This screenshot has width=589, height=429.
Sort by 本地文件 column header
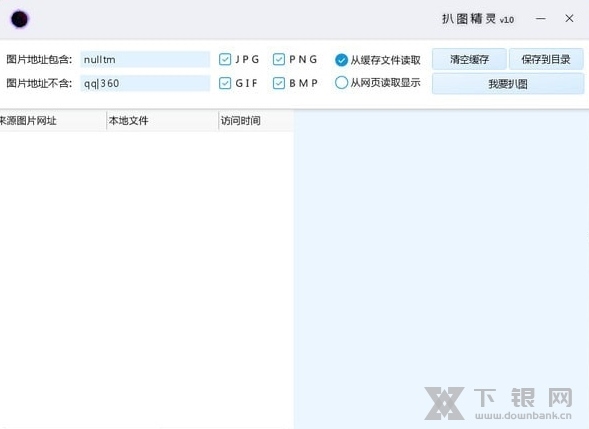tap(162, 121)
